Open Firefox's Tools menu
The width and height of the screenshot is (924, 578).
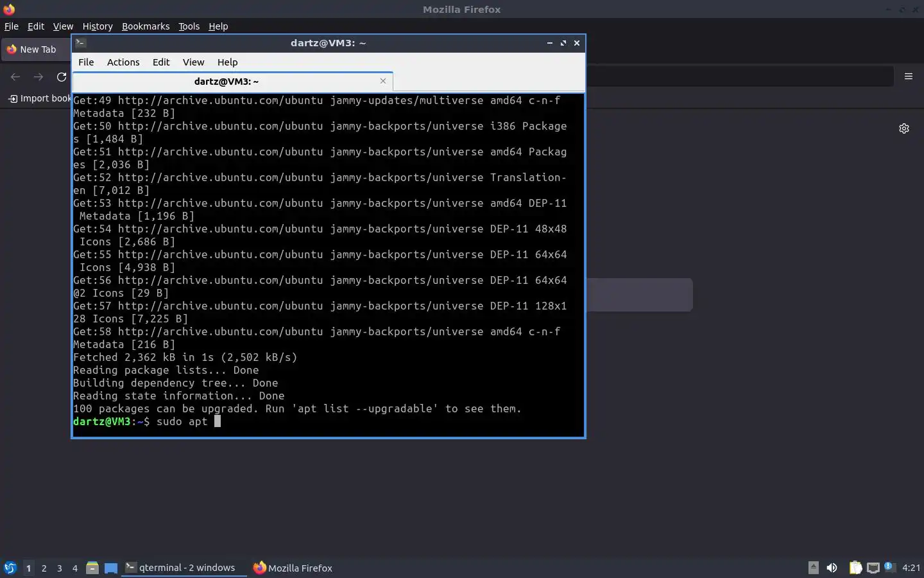click(189, 26)
